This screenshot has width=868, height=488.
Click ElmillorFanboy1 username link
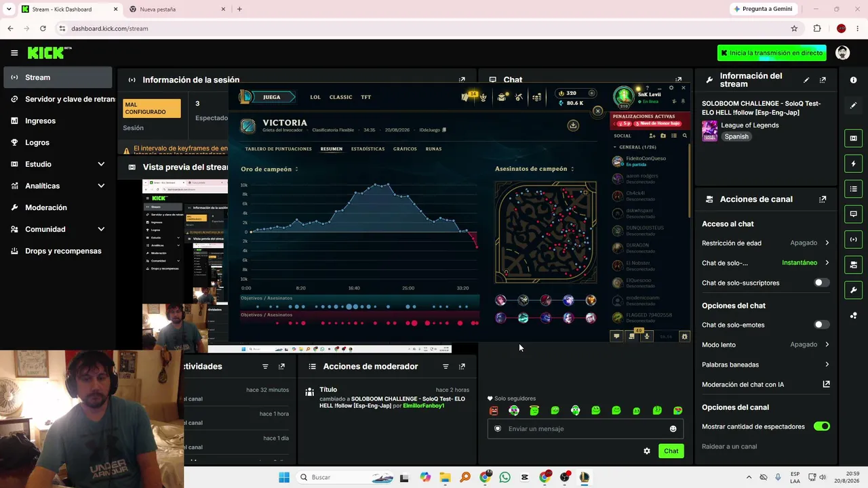[x=423, y=405]
